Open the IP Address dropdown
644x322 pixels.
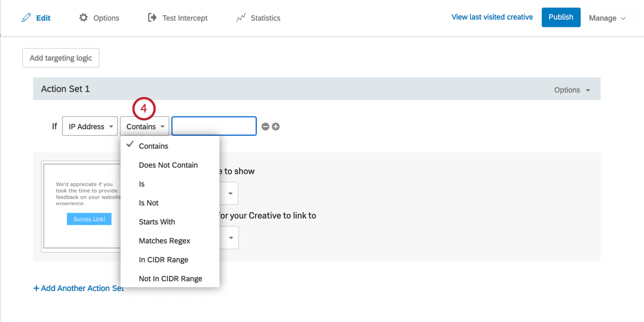[x=90, y=127]
